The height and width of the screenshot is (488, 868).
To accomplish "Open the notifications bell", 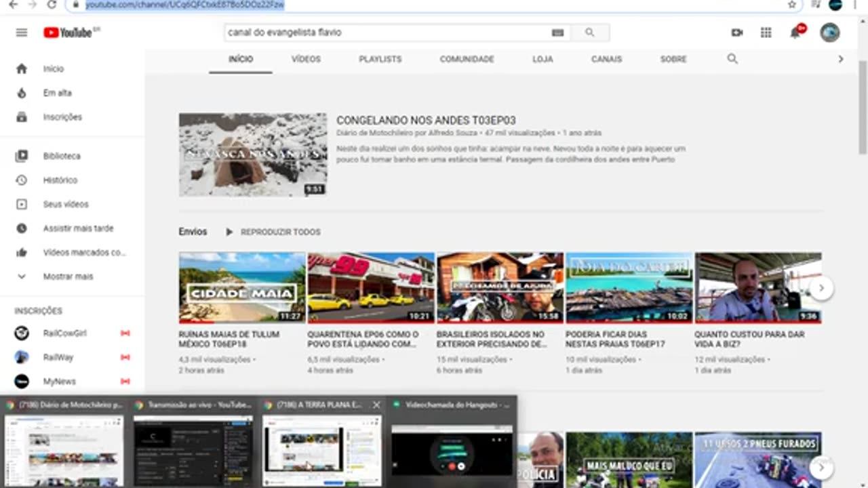I will (796, 32).
